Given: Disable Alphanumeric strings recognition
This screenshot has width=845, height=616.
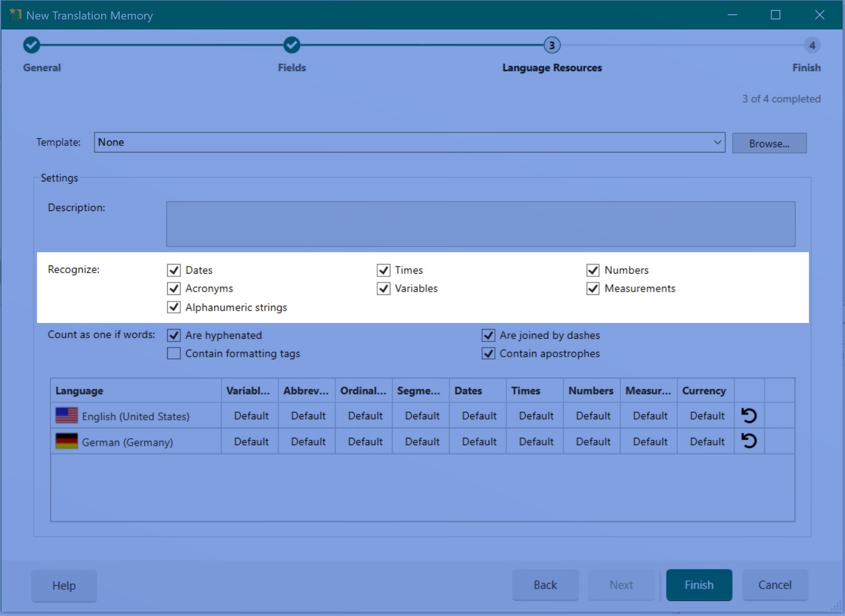Looking at the screenshot, I should coord(174,307).
